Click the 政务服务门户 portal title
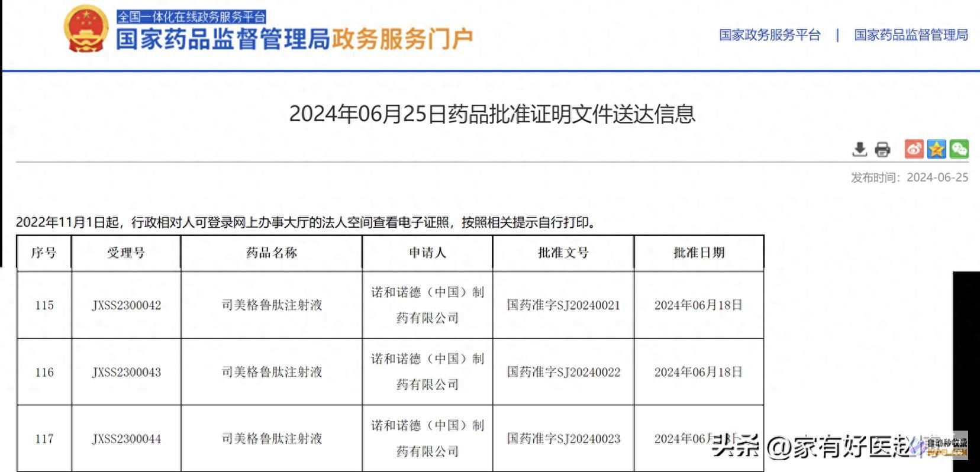 402,39
